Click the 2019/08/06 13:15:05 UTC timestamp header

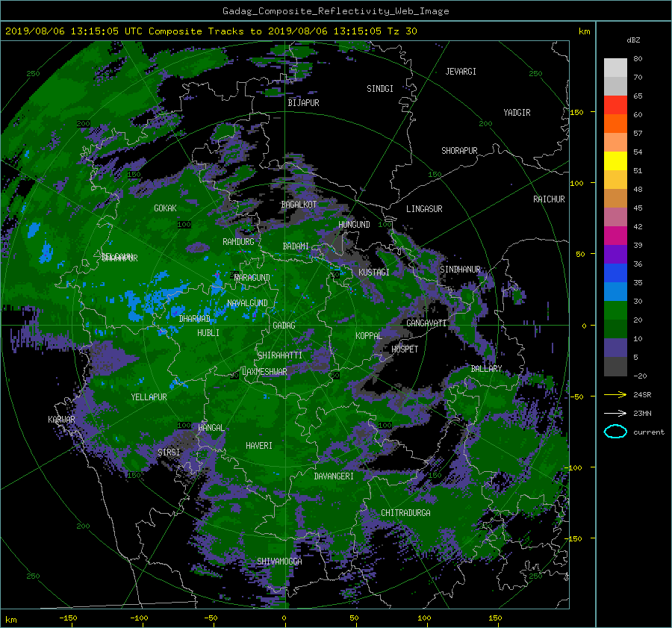point(74,31)
